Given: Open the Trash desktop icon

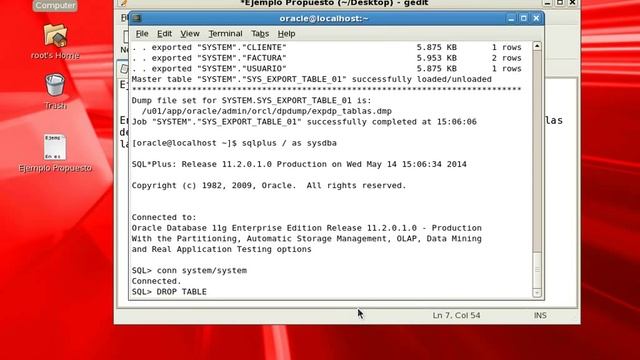Looking at the screenshot, I should (x=55, y=91).
